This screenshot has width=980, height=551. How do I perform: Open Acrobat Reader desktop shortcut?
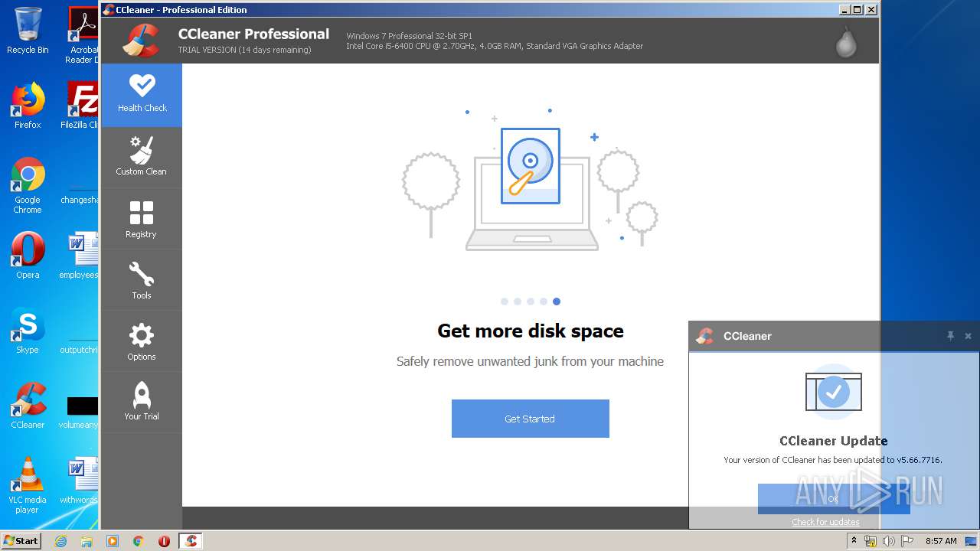tap(83, 34)
